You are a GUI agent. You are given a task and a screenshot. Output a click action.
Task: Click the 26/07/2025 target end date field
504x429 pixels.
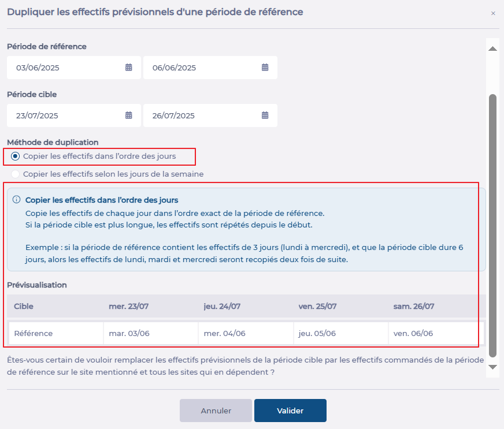click(x=202, y=115)
